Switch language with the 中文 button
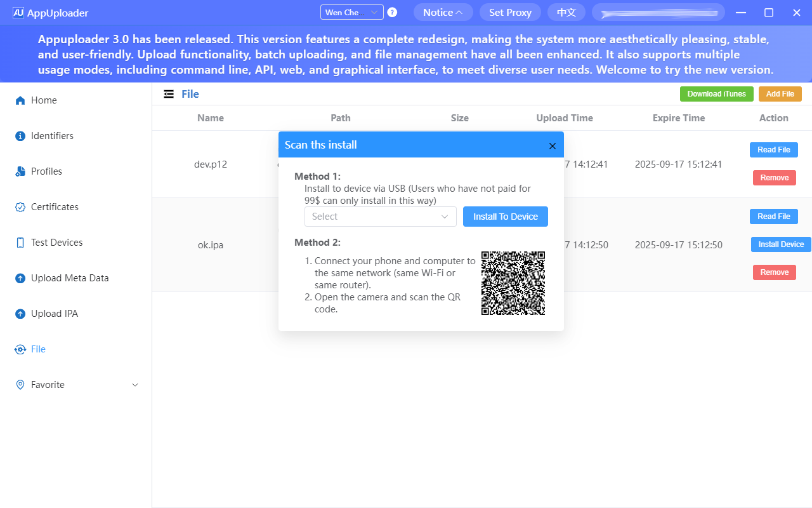 (x=566, y=12)
